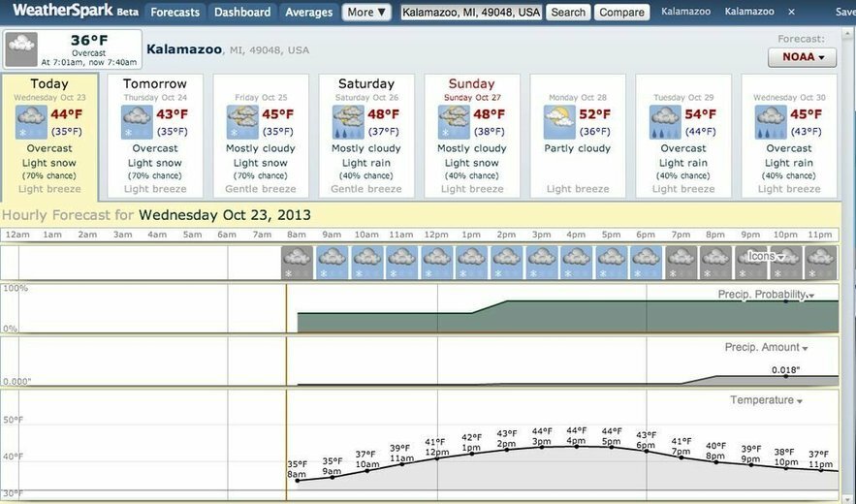Click Monday's 52°F high temperature
856x504 pixels.
point(594,114)
